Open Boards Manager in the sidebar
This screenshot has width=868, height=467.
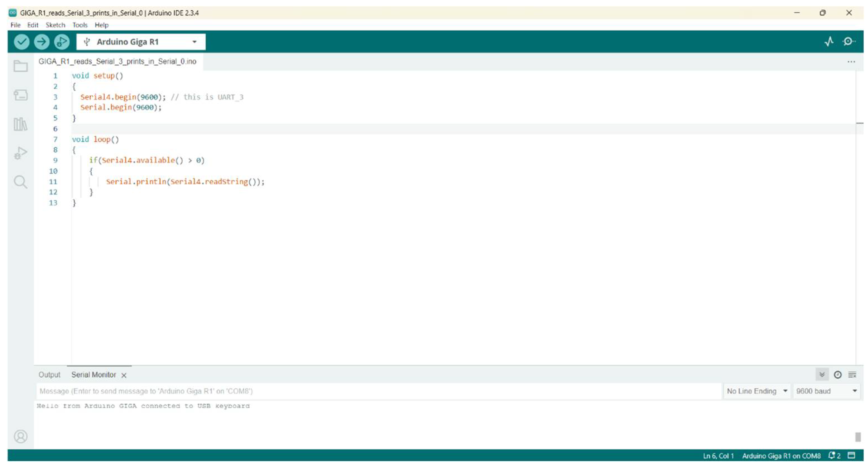(21, 95)
